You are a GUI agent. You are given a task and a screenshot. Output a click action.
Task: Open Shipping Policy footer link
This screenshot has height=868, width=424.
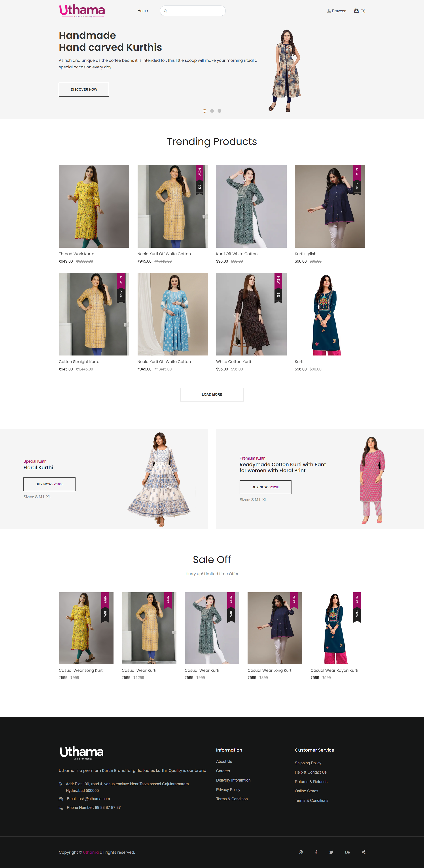(308, 763)
